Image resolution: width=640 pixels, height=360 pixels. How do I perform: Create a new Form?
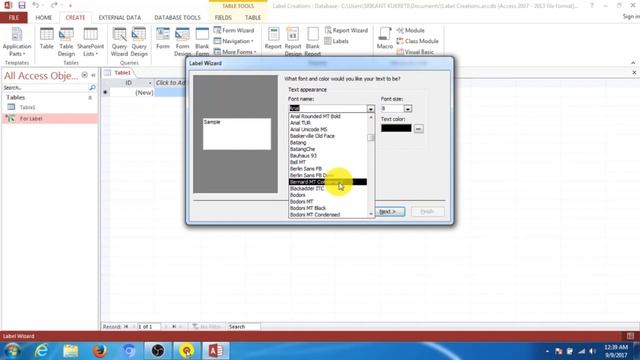162,39
